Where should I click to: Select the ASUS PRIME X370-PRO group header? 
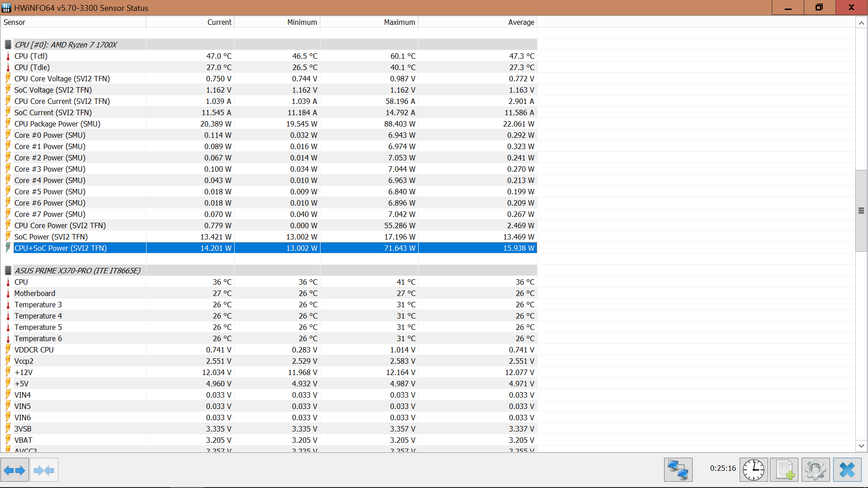[x=77, y=271]
